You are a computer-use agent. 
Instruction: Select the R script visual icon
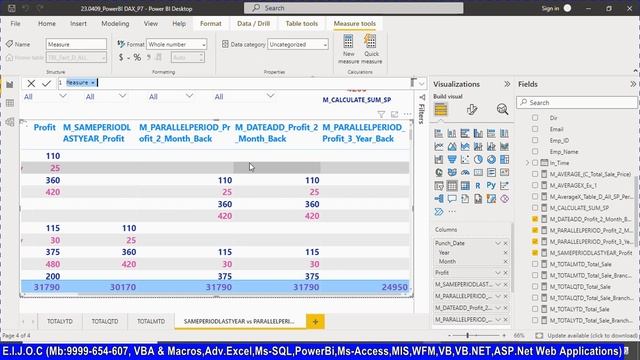pos(478,186)
